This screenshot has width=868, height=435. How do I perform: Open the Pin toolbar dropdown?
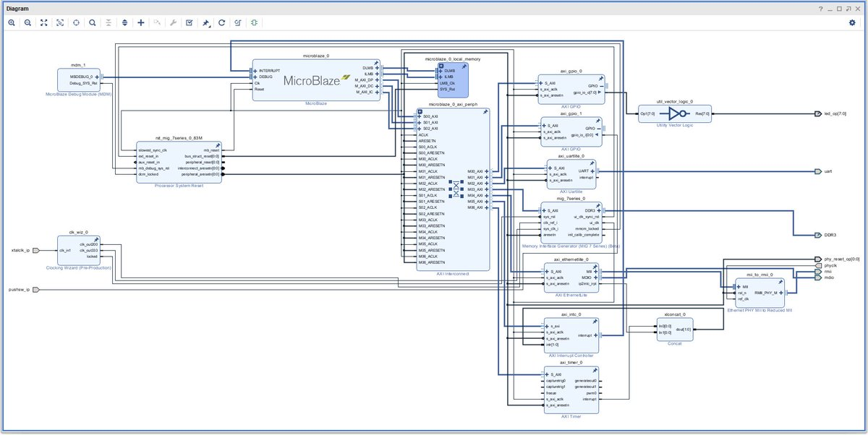(206, 22)
